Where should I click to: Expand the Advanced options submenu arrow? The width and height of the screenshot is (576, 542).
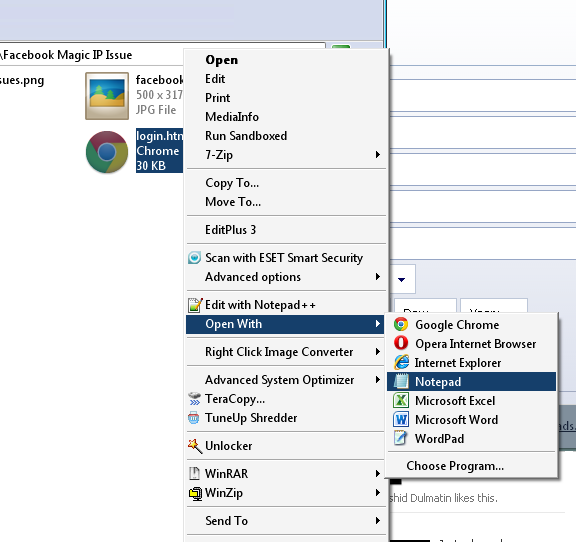click(x=377, y=276)
